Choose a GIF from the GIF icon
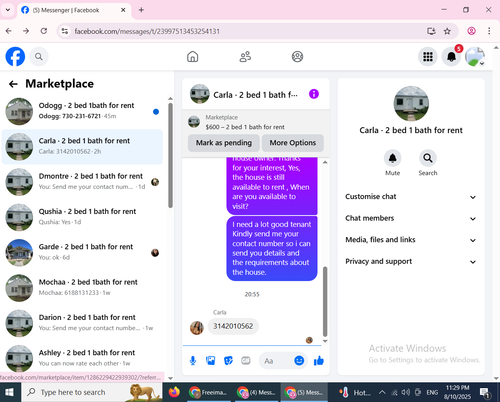This screenshot has height=402, width=500. (x=246, y=361)
